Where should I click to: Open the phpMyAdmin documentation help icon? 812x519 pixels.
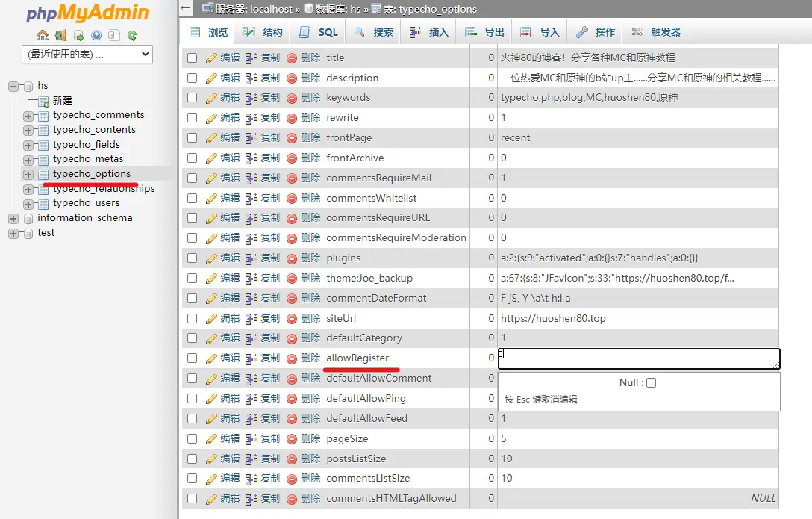tap(96, 35)
